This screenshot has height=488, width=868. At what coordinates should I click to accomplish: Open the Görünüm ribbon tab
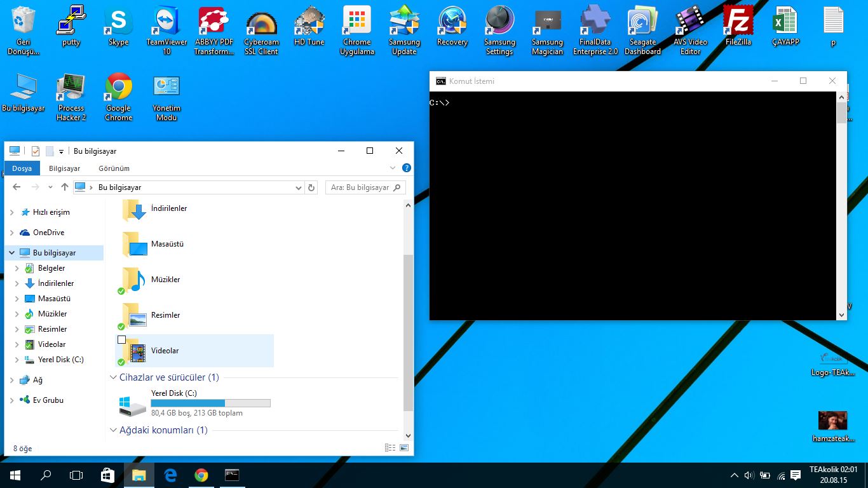(114, 168)
